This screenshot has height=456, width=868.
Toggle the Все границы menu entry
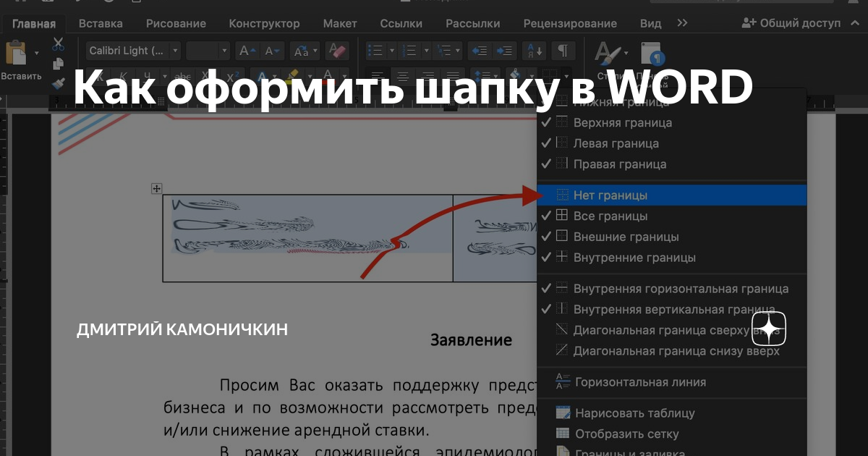point(672,216)
